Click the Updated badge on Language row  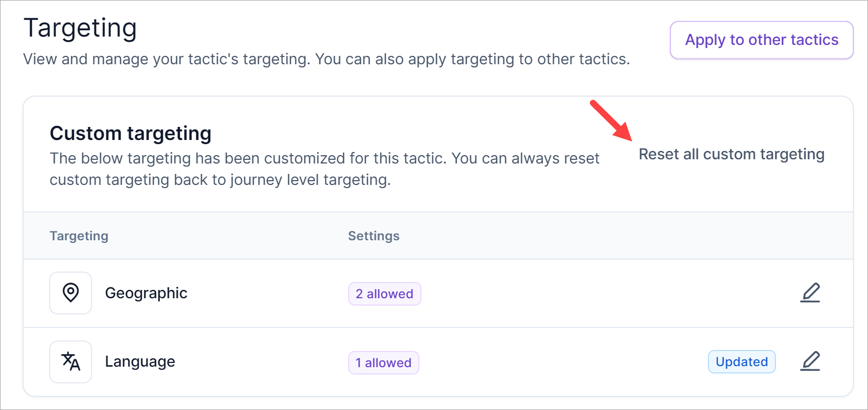(741, 361)
